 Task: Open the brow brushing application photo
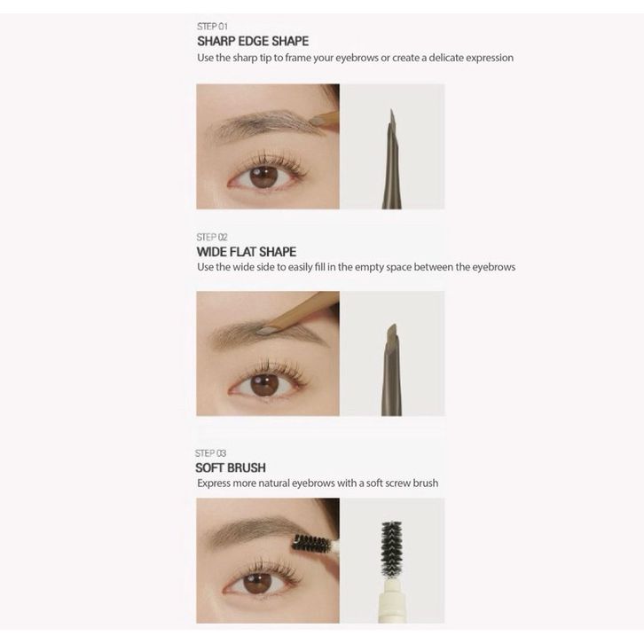tap(268, 561)
